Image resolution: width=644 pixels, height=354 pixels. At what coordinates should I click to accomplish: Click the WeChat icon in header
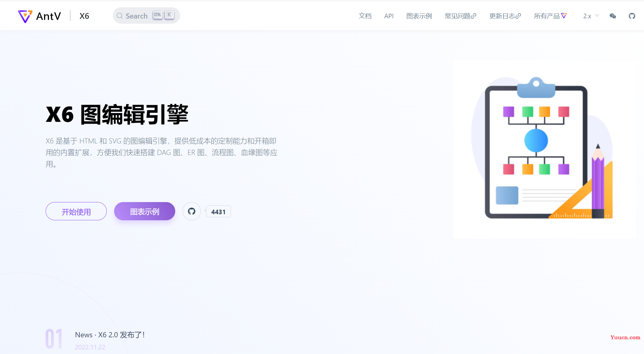click(613, 16)
